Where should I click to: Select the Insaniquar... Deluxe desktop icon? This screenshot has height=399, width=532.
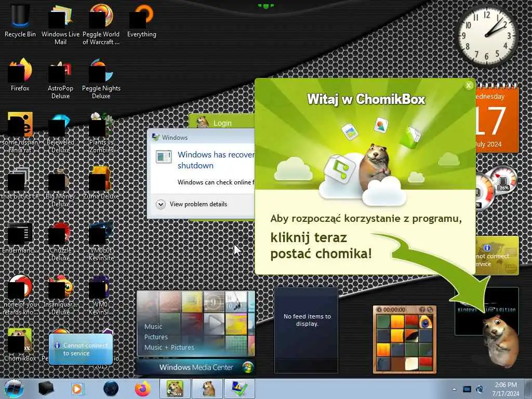(60, 295)
